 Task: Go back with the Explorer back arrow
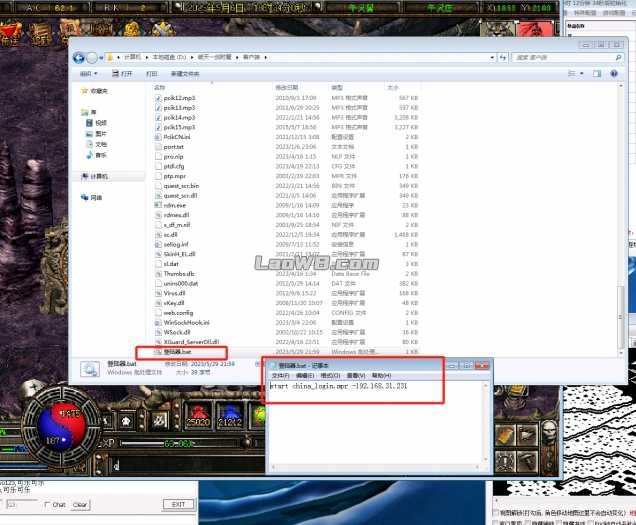click(x=79, y=58)
